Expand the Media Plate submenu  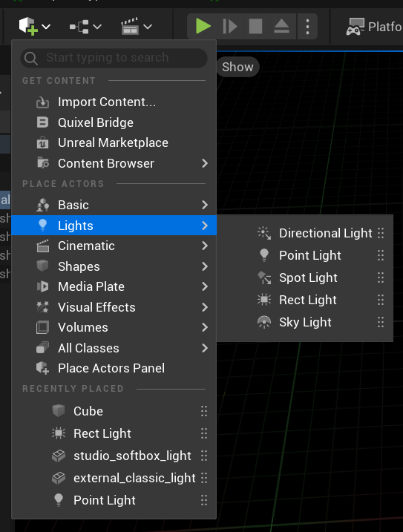coord(114,286)
